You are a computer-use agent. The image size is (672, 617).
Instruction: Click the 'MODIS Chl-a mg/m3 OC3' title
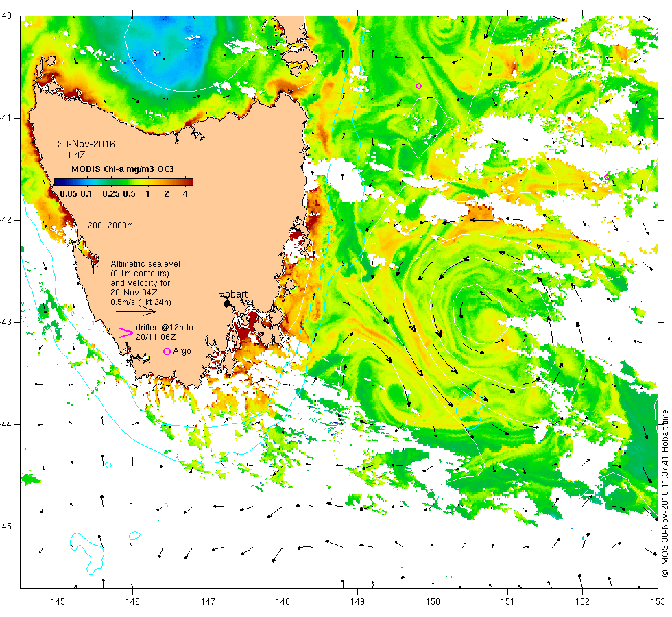click(x=123, y=169)
